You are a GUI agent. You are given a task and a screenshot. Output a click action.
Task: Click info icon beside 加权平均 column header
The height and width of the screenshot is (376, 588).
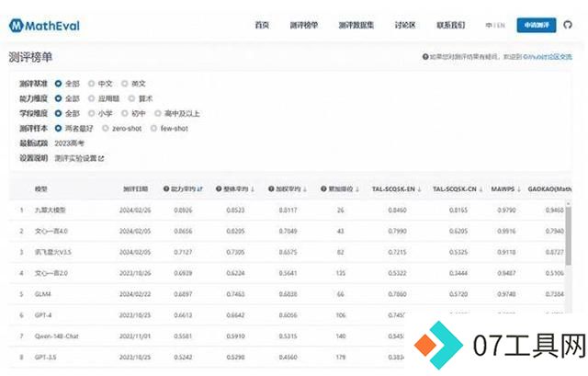(x=271, y=188)
